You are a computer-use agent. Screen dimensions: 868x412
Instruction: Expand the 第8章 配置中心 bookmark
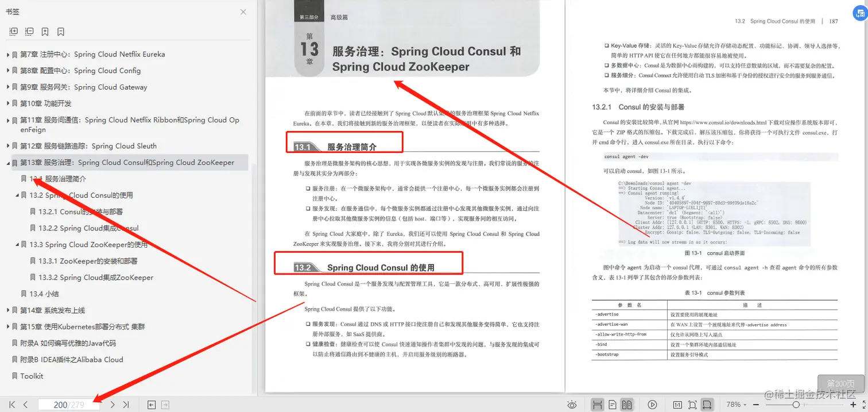point(8,71)
